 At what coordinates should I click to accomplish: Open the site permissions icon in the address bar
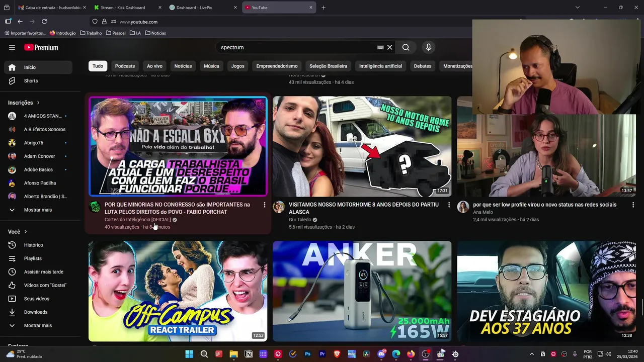(x=114, y=22)
